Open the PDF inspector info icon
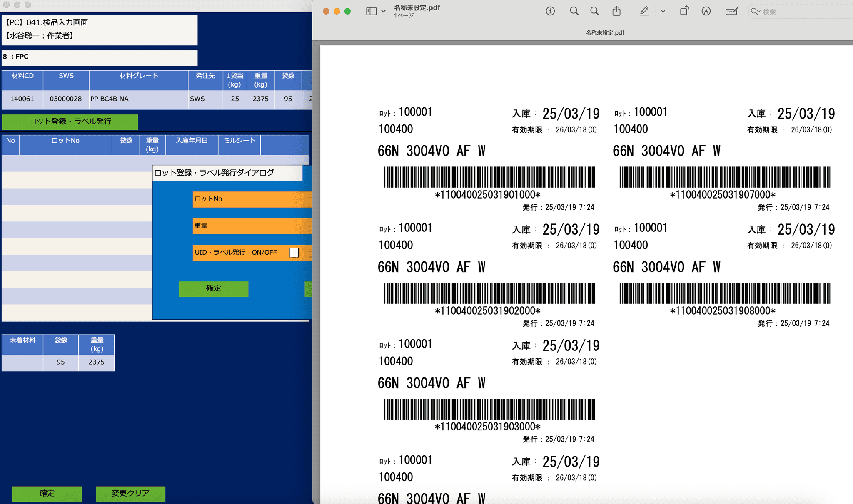 (x=550, y=11)
